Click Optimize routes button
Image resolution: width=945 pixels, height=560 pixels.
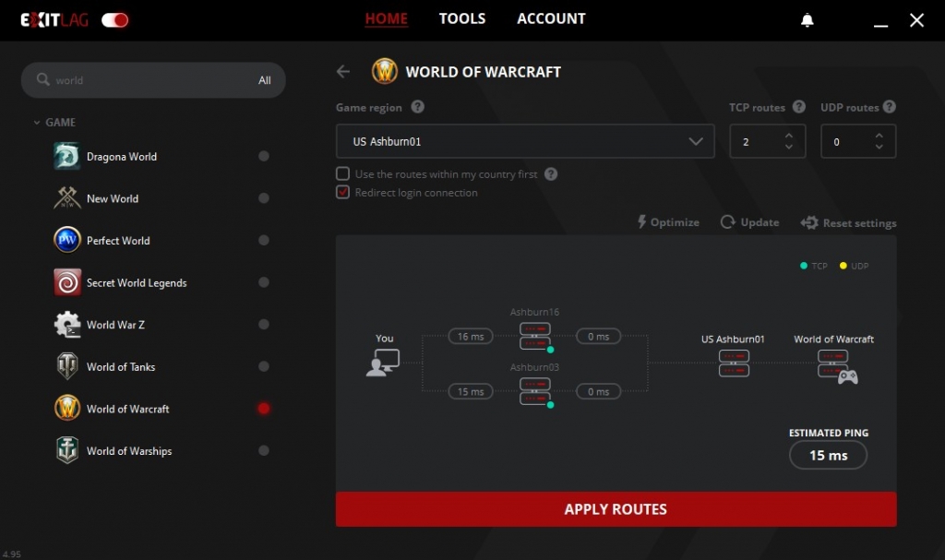coord(668,222)
